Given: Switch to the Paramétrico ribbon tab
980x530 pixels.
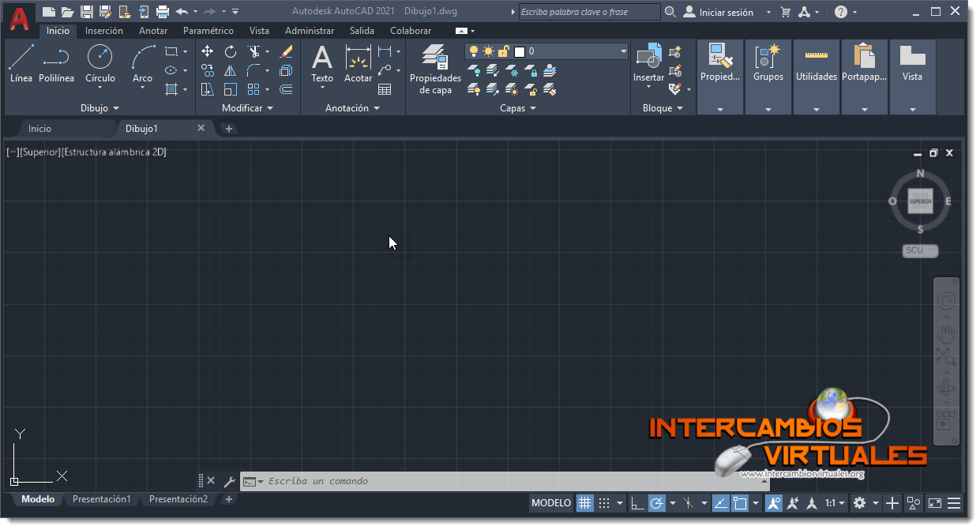Looking at the screenshot, I should (208, 31).
